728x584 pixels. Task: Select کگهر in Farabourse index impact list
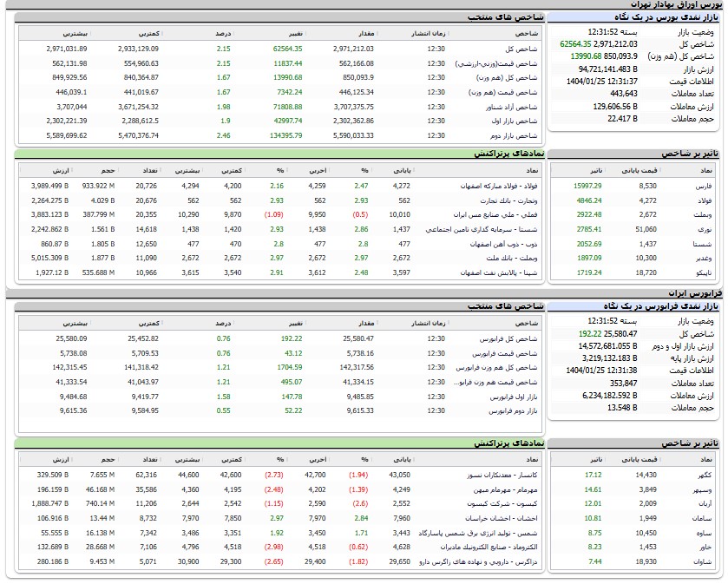tap(705, 475)
